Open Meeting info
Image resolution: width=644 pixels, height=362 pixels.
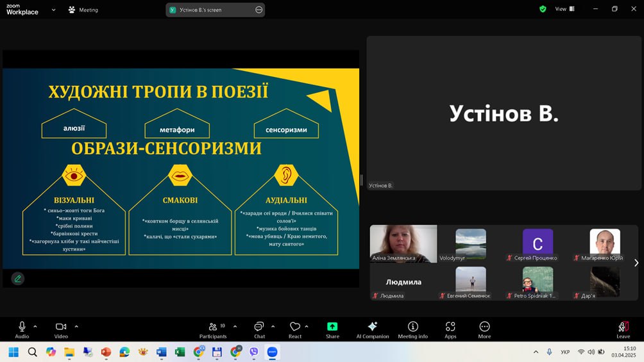[412, 327]
